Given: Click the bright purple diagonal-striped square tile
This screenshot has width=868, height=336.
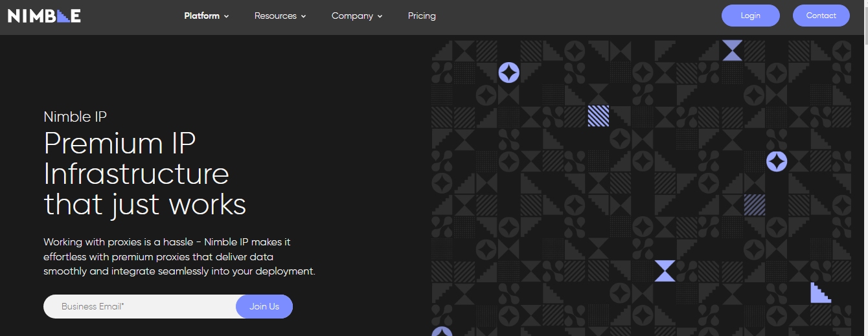Looking at the screenshot, I should 598,116.
